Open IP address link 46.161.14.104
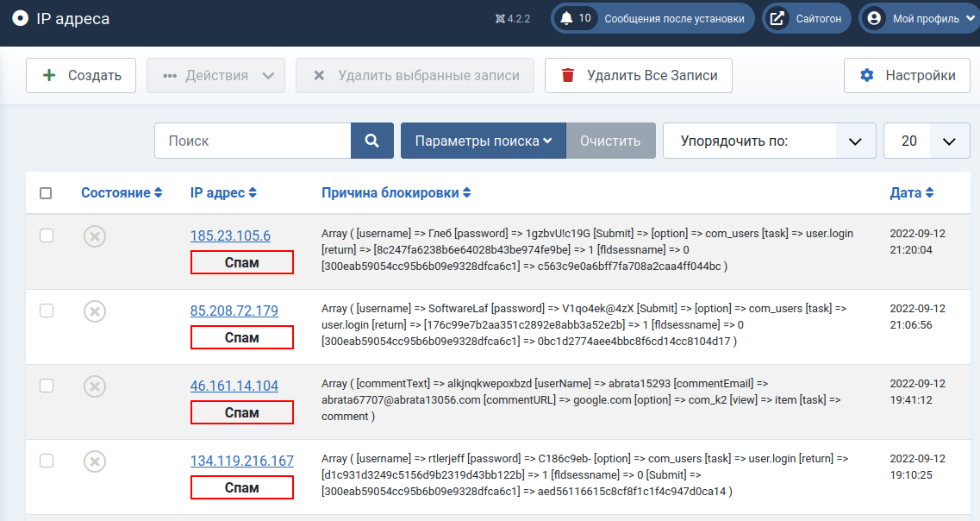 pos(234,386)
